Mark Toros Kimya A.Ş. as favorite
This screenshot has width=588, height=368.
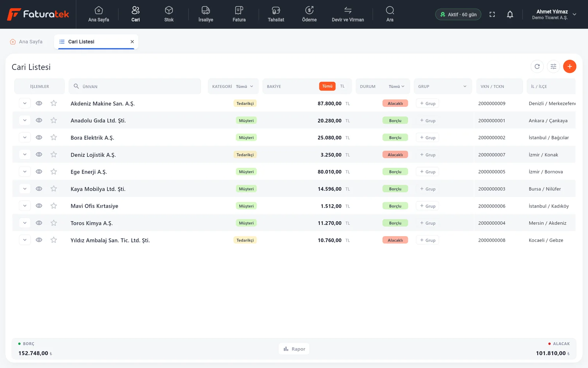(54, 223)
